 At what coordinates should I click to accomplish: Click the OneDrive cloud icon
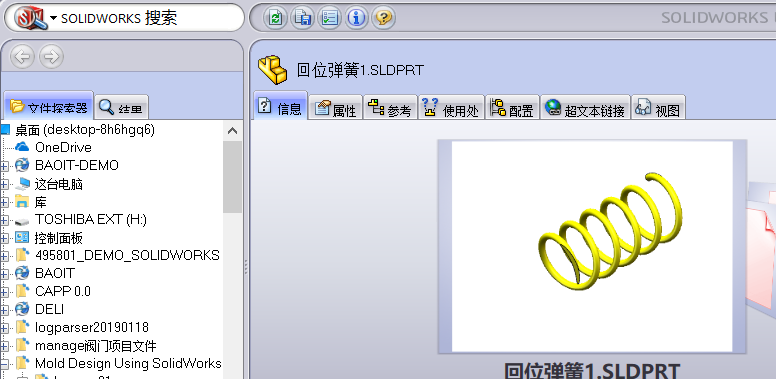pyautogui.click(x=22, y=147)
